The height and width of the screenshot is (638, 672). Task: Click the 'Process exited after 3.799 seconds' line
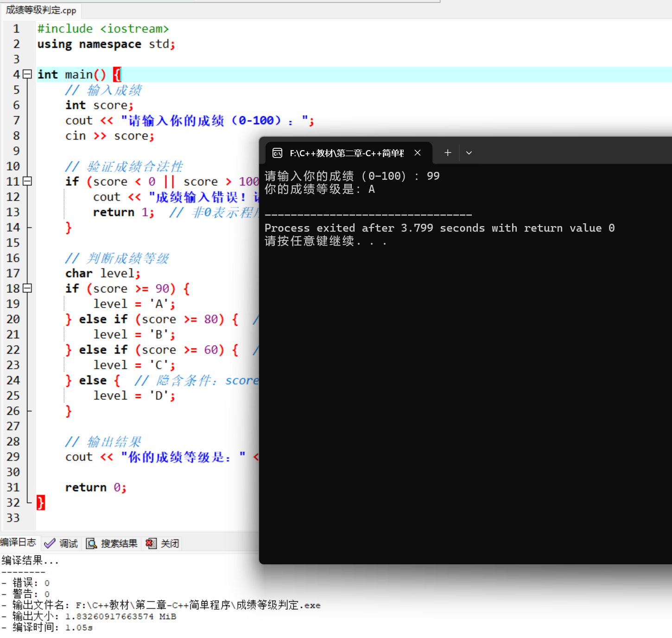(x=439, y=228)
